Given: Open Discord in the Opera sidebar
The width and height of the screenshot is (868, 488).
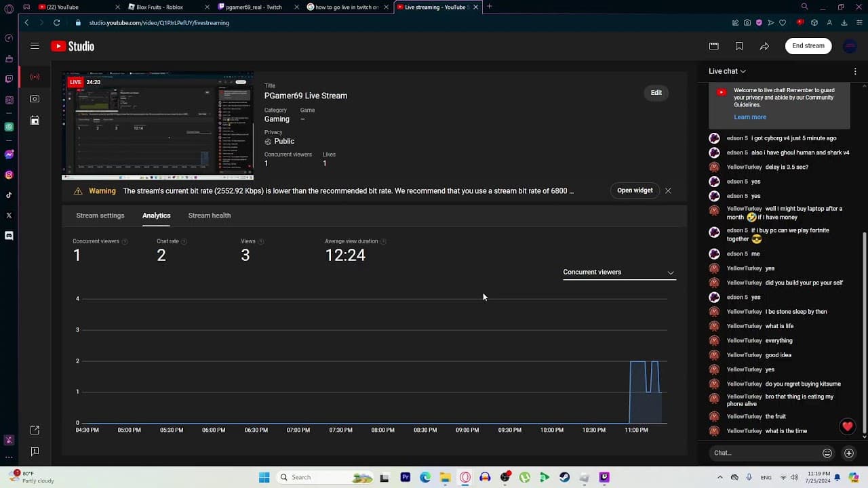Looking at the screenshot, I should [x=9, y=236].
